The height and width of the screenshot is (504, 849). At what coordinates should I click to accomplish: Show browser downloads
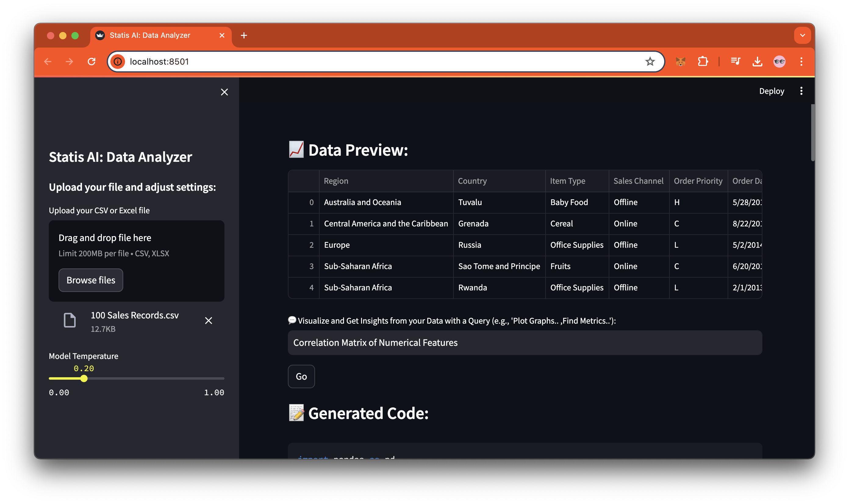757,62
